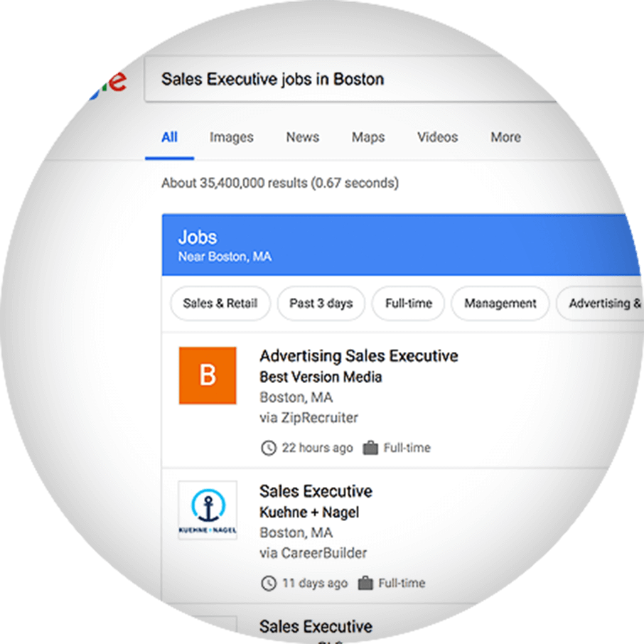Click the briefcase icon in Kuehne + Nagel listing
Viewport: 644px width, 644px height.
click(365, 583)
